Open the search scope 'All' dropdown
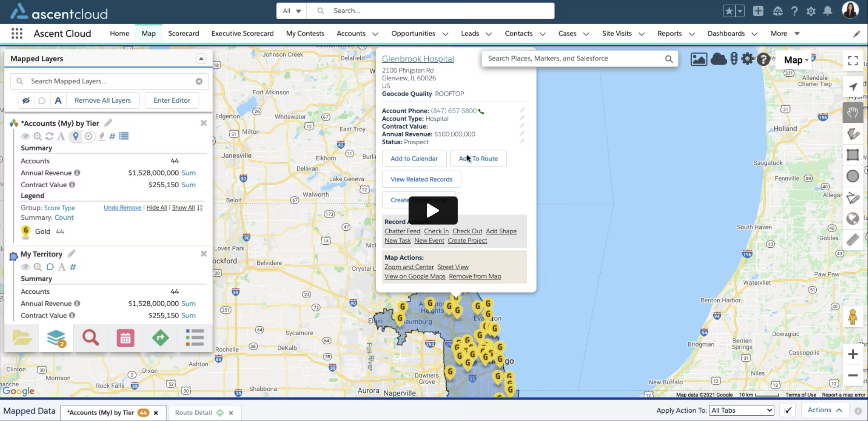The image size is (868, 421). coord(292,11)
